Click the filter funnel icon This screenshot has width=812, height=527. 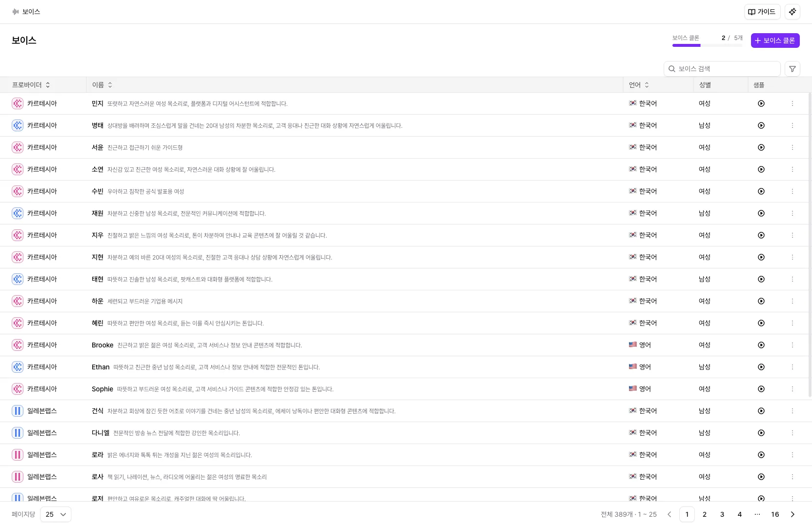[x=792, y=69]
